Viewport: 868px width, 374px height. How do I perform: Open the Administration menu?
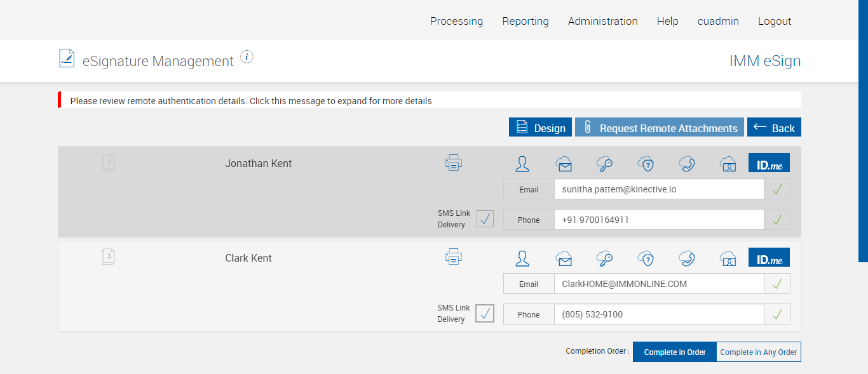point(602,21)
